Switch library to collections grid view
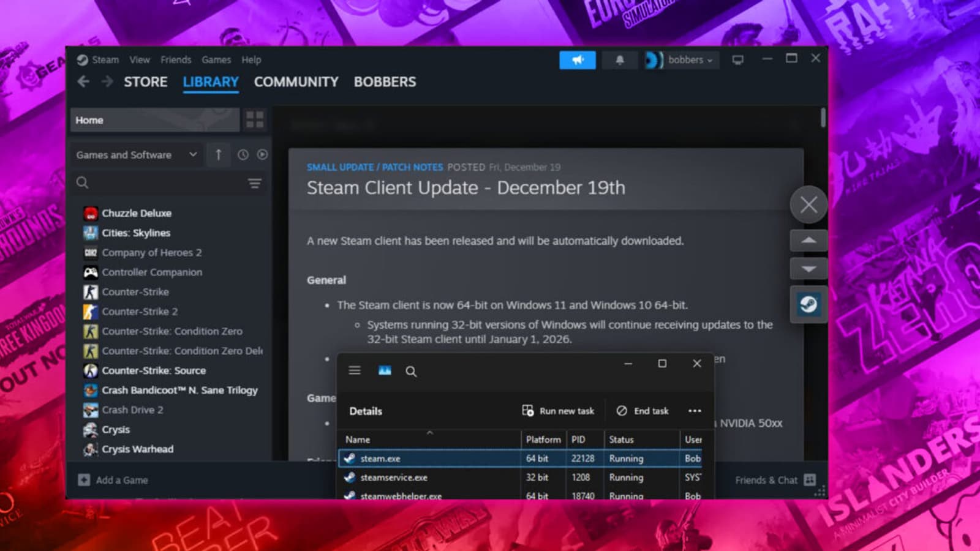 coord(255,119)
